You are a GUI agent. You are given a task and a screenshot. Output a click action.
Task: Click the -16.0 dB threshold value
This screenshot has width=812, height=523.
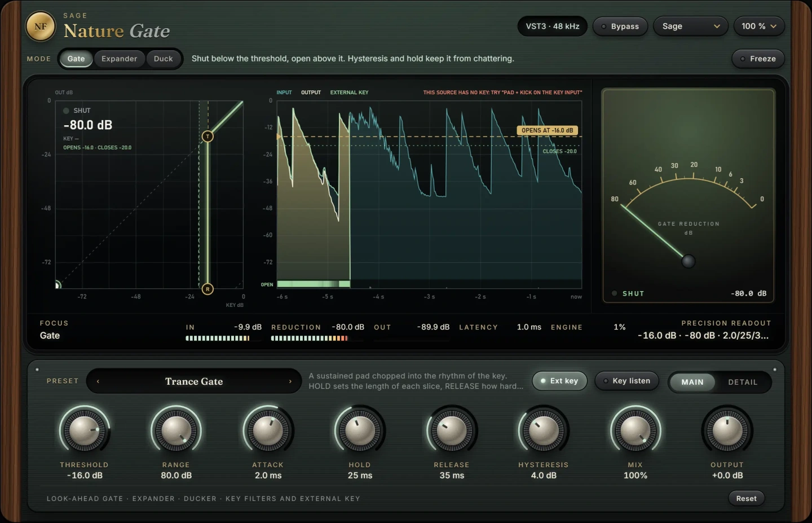pyautogui.click(x=85, y=476)
